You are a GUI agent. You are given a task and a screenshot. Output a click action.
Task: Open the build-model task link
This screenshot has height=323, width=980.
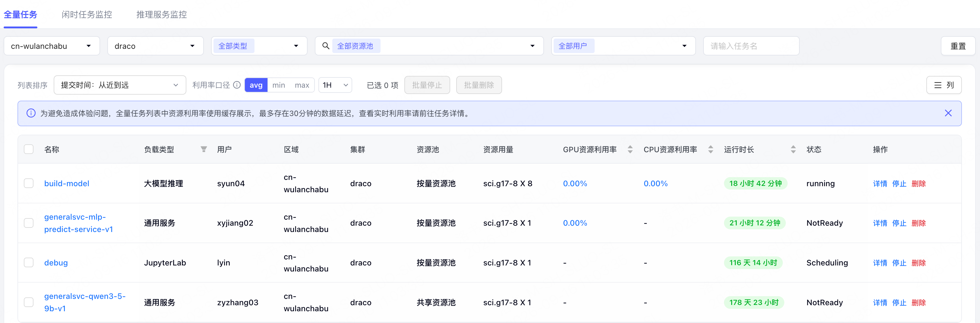click(x=67, y=183)
